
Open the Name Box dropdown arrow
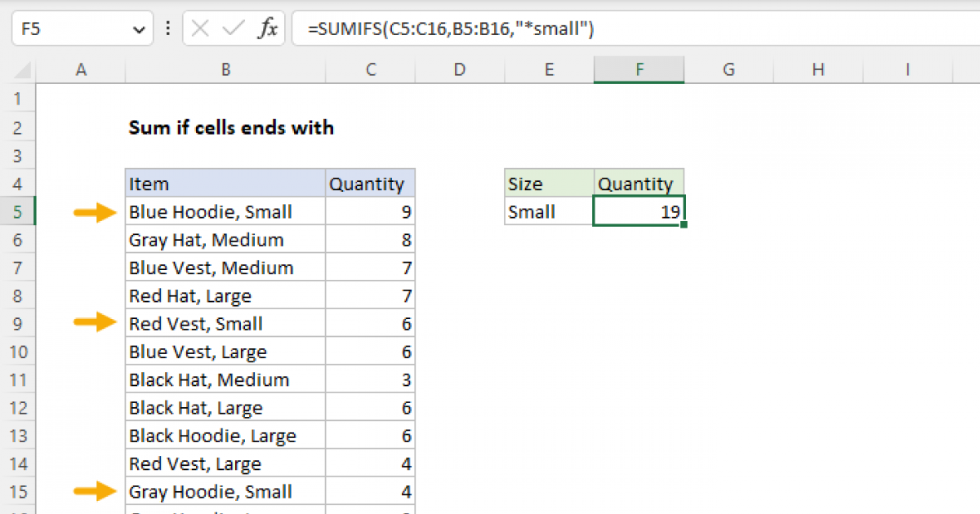[x=136, y=30]
